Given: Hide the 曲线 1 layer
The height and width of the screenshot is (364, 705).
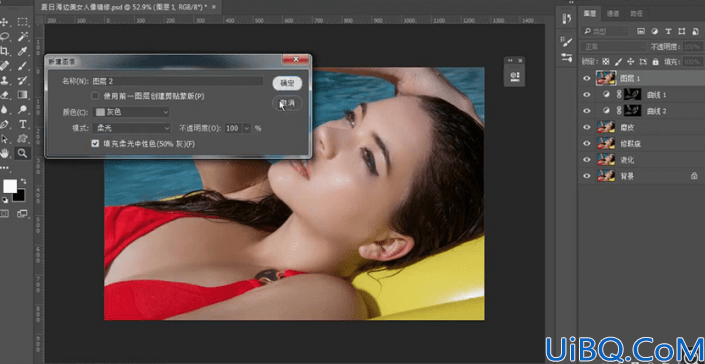Looking at the screenshot, I should [x=586, y=95].
